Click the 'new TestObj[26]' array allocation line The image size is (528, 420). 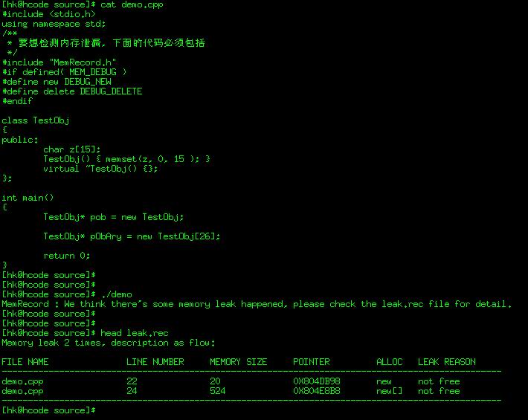click(x=132, y=236)
